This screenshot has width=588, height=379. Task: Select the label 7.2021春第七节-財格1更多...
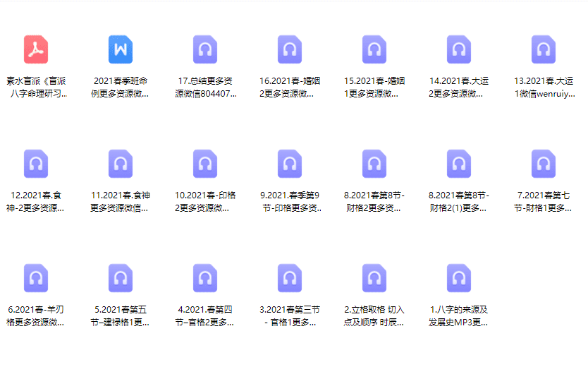tap(543, 202)
